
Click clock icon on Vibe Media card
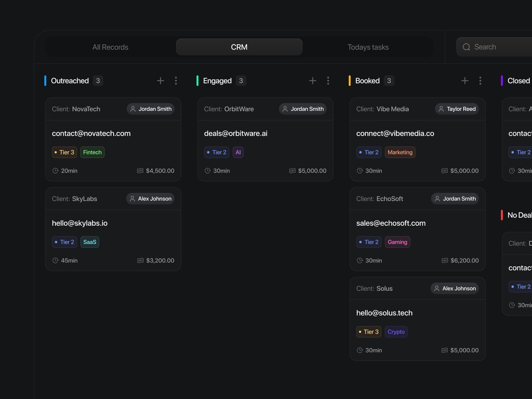tap(360, 171)
